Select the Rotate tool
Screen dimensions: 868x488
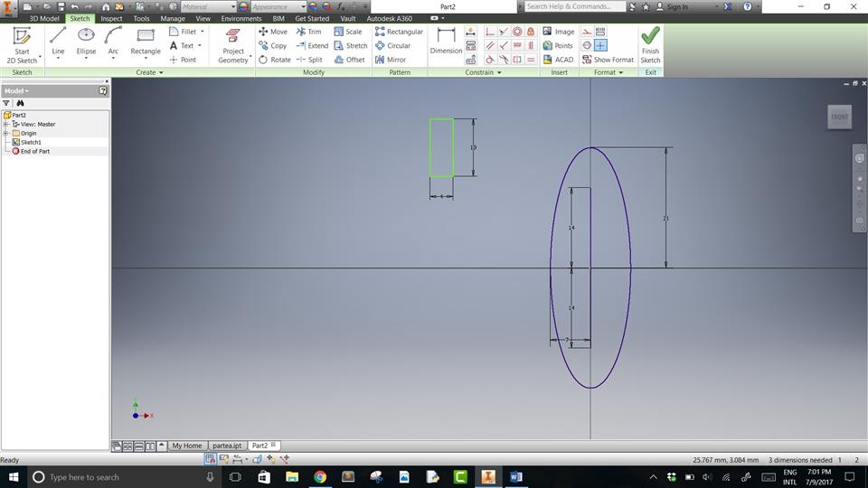tap(275, 60)
